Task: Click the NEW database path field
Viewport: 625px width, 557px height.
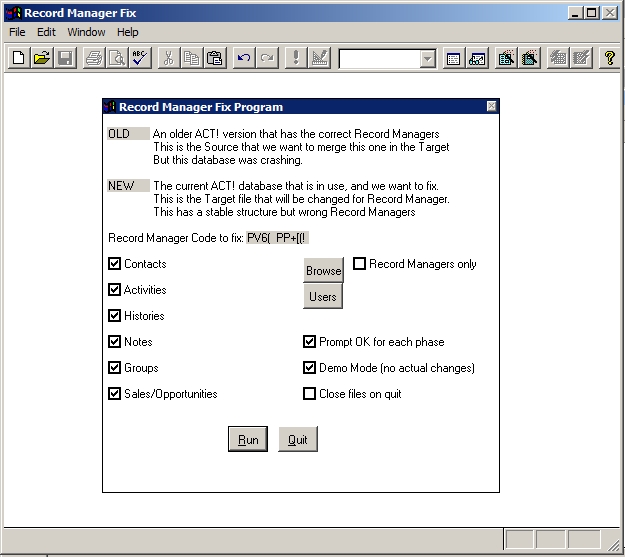Action: (128, 185)
